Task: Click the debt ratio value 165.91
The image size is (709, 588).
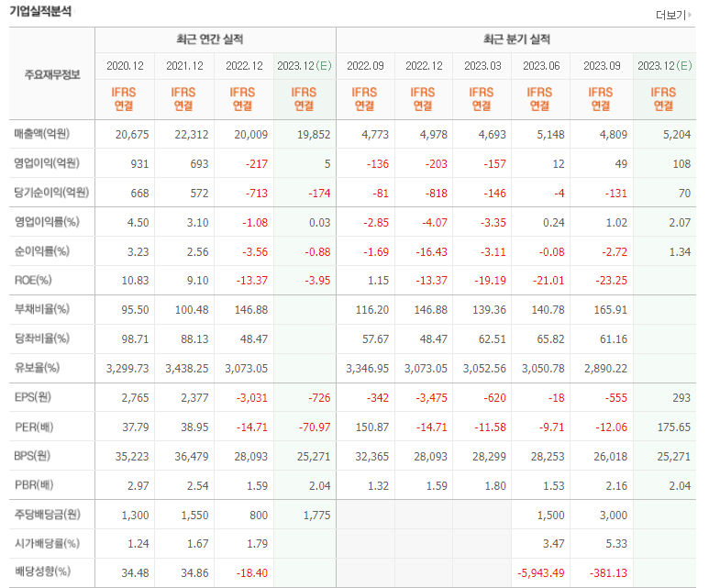Action: coord(611,310)
